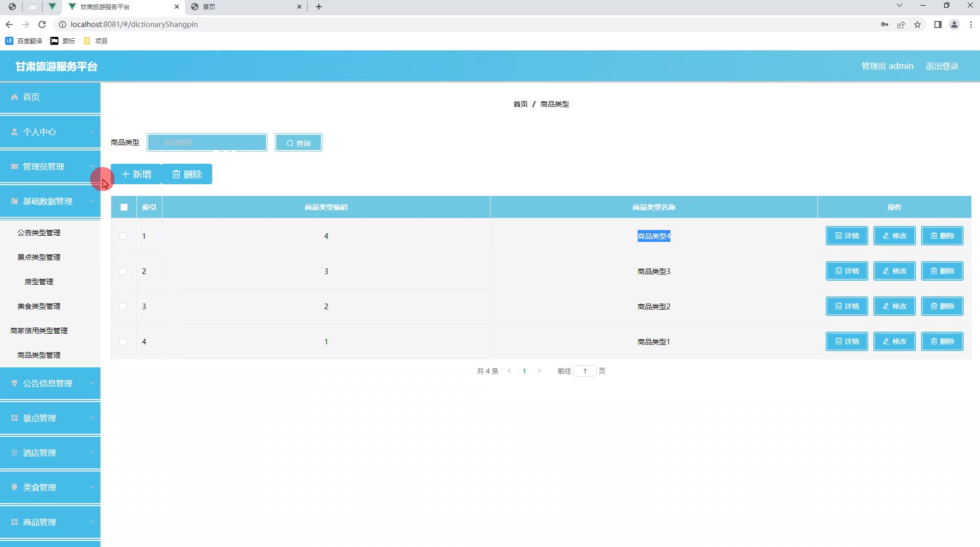Open the share page icon
980x547 pixels.
[901, 24]
